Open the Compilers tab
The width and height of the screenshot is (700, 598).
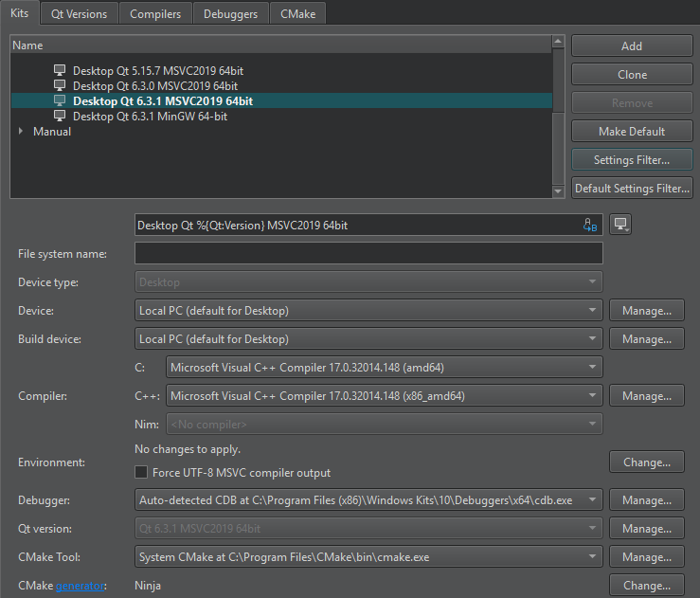pyautogui.click(x=155, y=14)
